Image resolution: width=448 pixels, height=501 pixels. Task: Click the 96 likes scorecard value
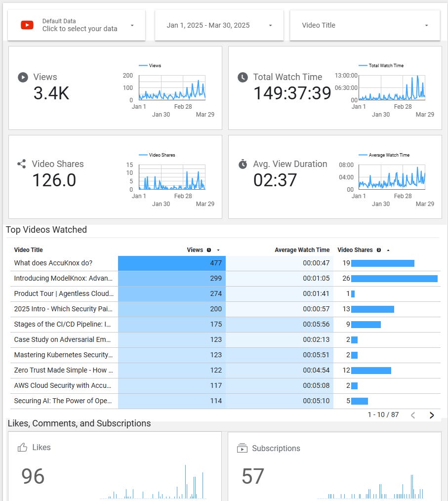(x=33, y=476)
